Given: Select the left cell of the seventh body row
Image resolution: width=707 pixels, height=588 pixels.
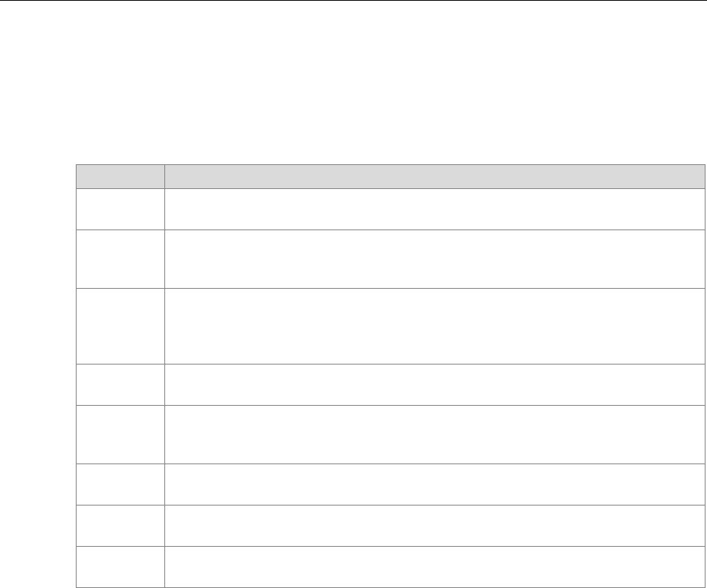Looking at the screenshot, I should [120, 525].
